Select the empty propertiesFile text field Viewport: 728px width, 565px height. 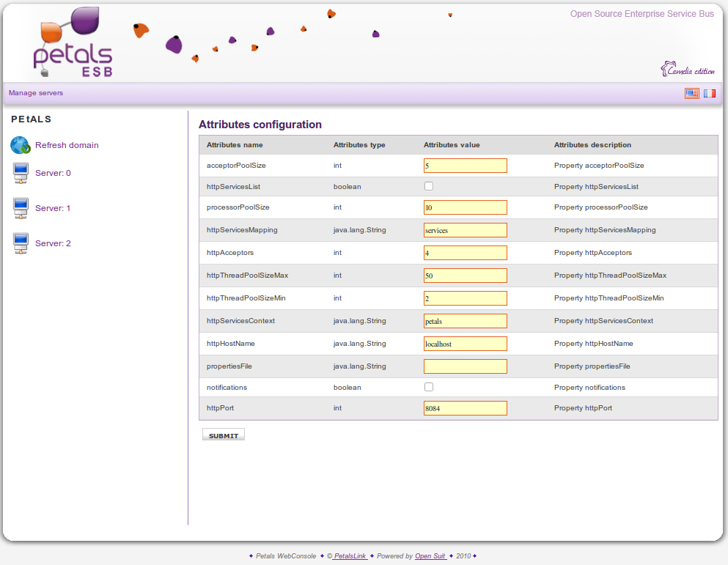pos(465,366)
